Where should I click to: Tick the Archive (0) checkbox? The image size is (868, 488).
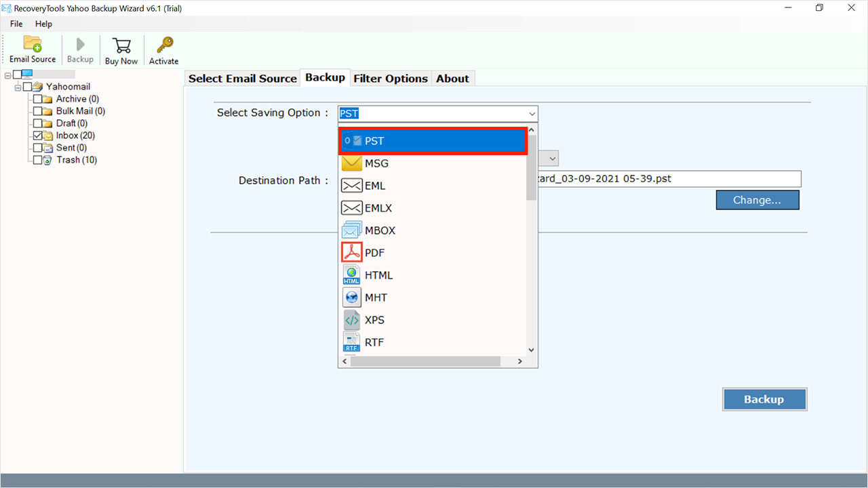(x=37, y=99)
